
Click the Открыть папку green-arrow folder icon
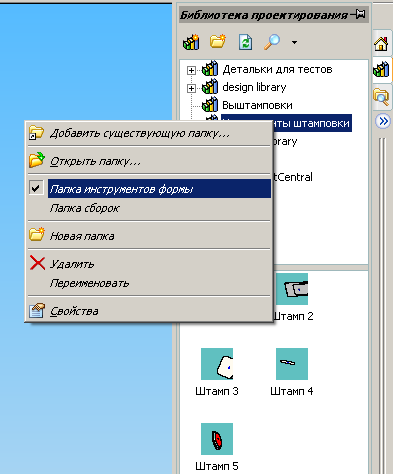tap(37, 160)
